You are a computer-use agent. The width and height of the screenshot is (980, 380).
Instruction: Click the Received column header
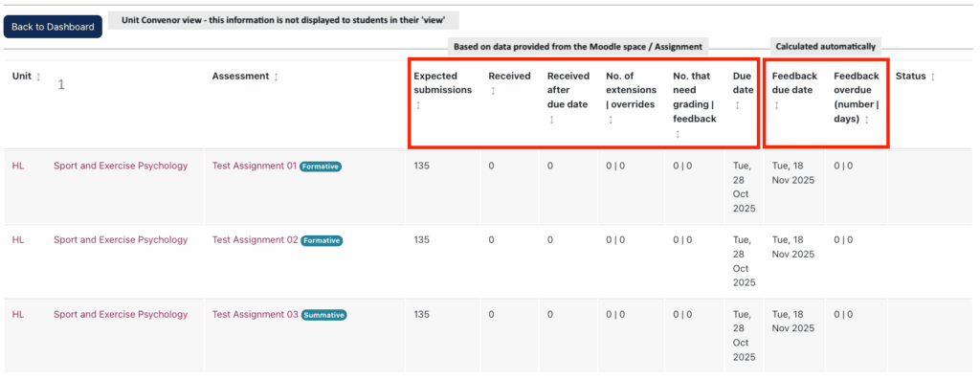509,77
